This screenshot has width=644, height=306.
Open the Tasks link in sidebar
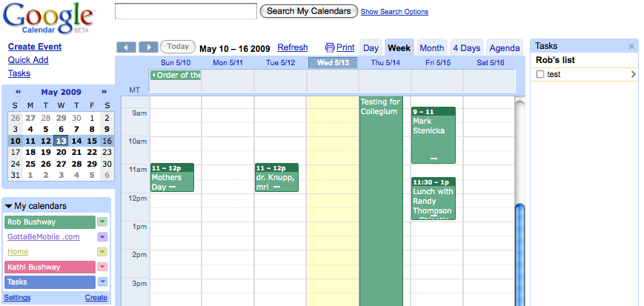pos(19,73)
